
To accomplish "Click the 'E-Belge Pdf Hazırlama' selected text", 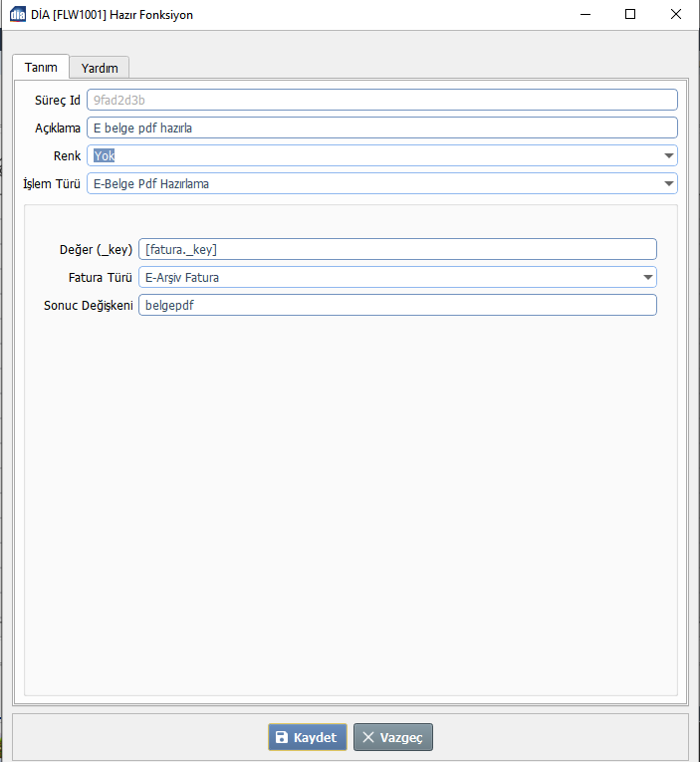I will (x=150, y=183).
